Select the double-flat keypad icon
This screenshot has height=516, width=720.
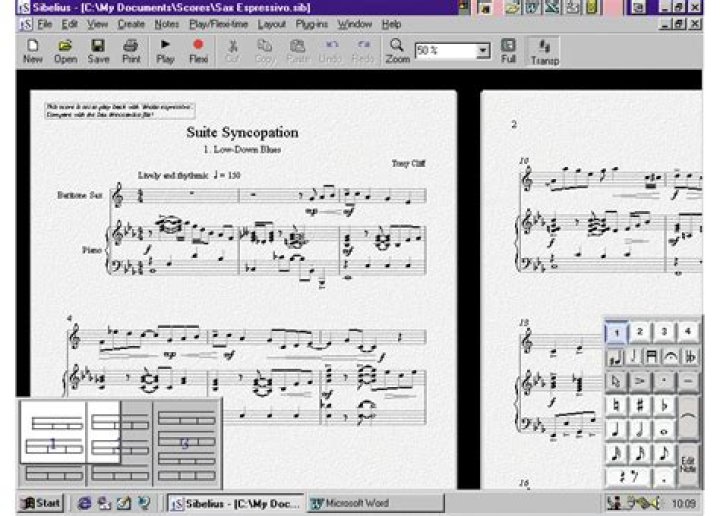click(x=690, y=357)
